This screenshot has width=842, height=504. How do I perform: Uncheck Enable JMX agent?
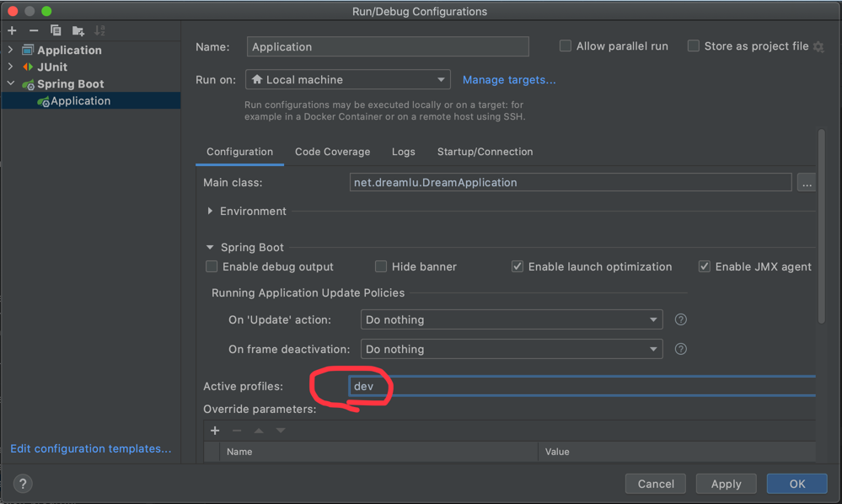704,267
